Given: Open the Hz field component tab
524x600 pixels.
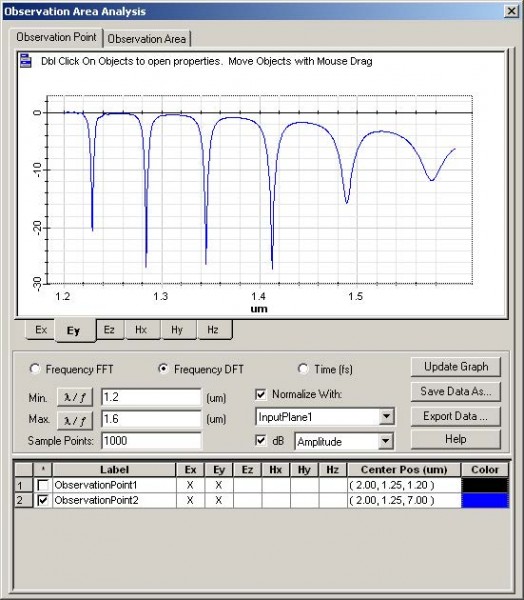Looking at the screenshot, I should [x=213, y=329].
